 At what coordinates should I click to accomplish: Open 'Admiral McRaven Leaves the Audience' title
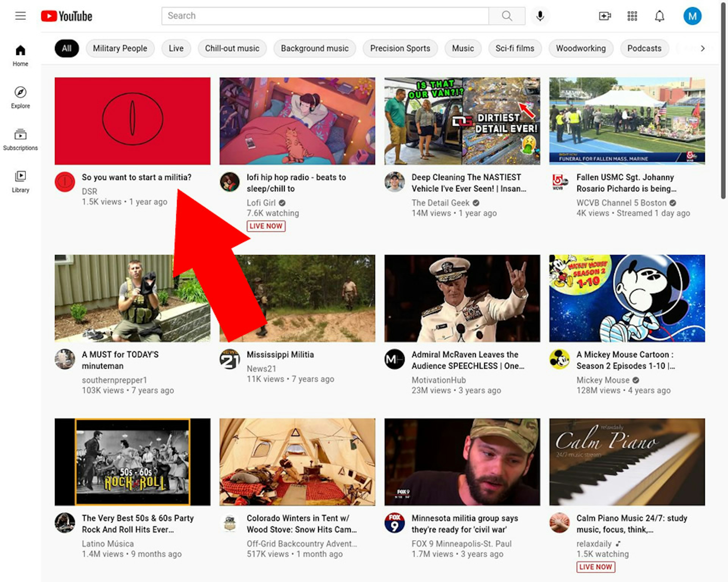[x=468, y=360]
